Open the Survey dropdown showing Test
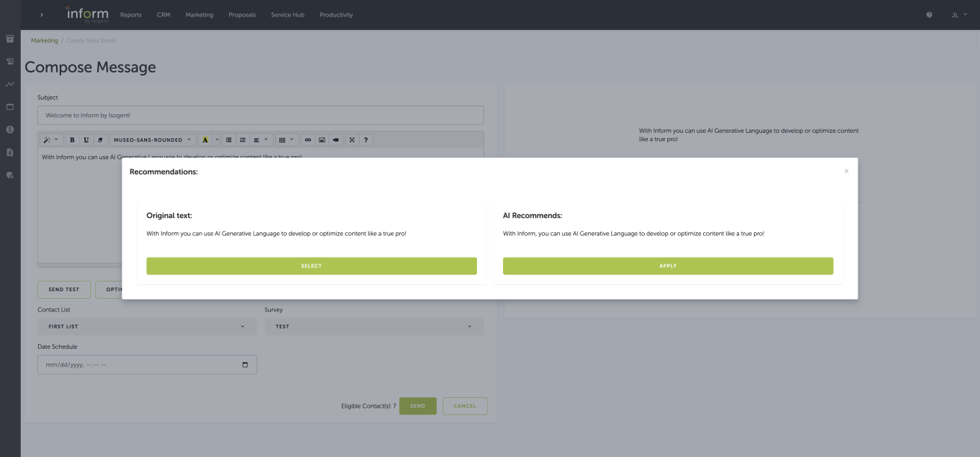Image resolution: width=980 pixels, height=457 pixels. [x=373, y=326]
